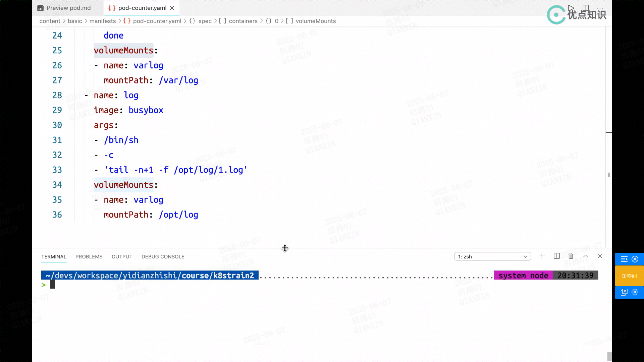
Task: Click the gear icon in blue widget
Action: pyautogui.click(x=635, y=292)
